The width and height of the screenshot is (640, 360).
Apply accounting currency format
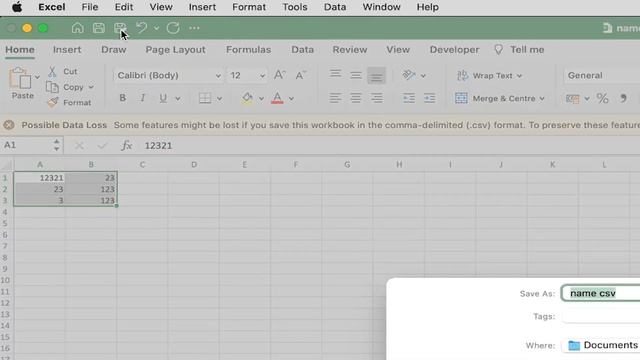(x=573, y=98)
